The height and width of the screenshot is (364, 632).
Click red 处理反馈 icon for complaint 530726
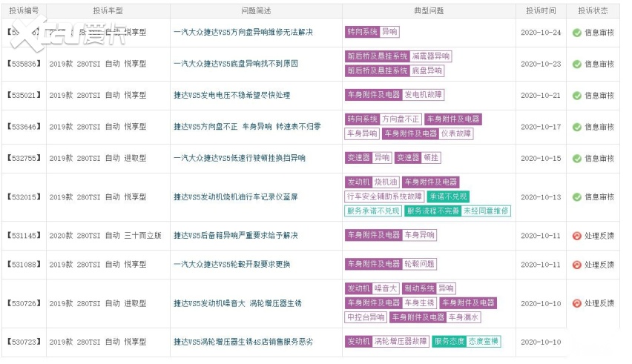576,303
